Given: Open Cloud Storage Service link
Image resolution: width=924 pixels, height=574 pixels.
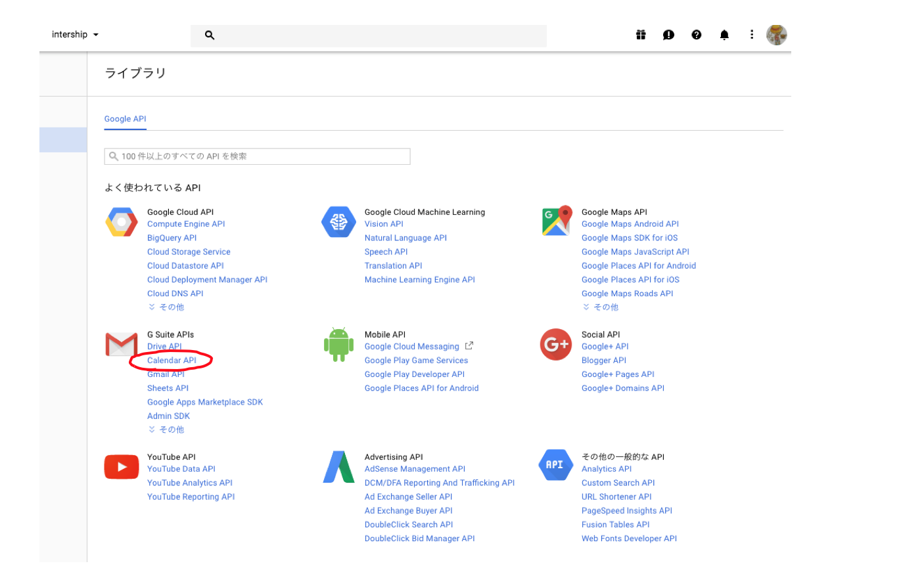Looking at the screenshot, I should click(x=189, y=252).
